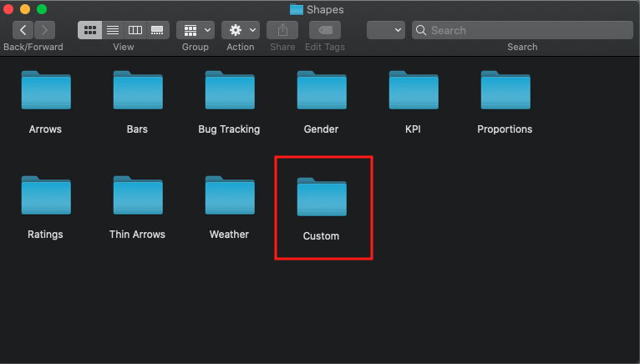Open the Arrows folder

(x=46, y=92)
